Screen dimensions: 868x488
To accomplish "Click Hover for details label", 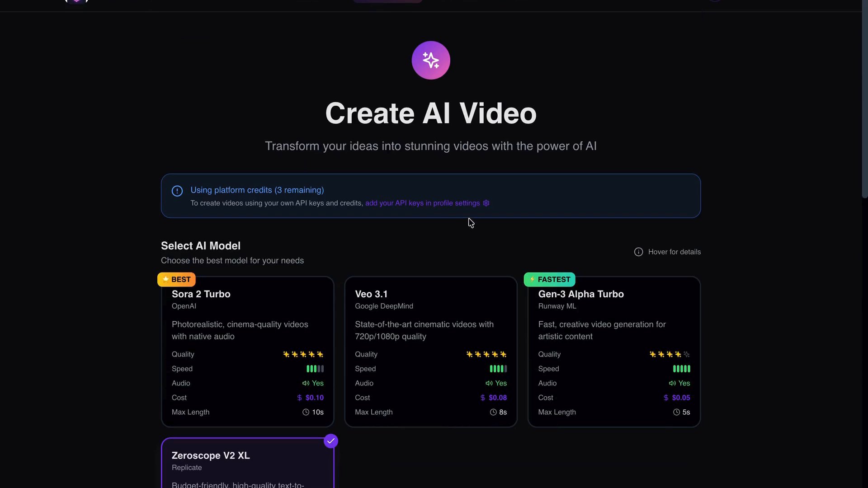I will (x=674, y=252).
